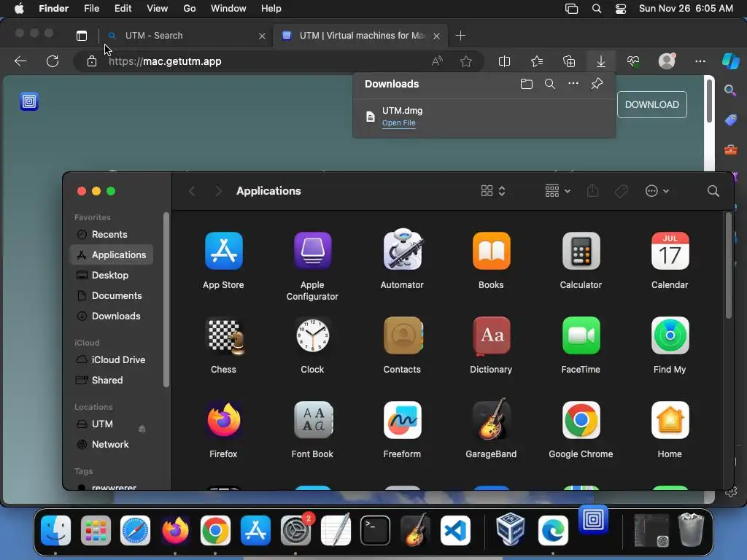
Task: Open Network in Finder sidebar
Action: 111,444
